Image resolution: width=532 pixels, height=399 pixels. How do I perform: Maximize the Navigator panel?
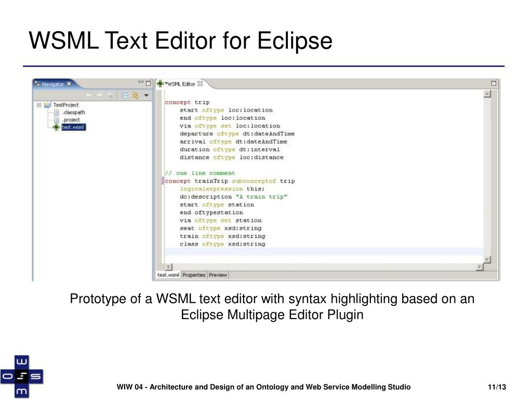[148, 83]
